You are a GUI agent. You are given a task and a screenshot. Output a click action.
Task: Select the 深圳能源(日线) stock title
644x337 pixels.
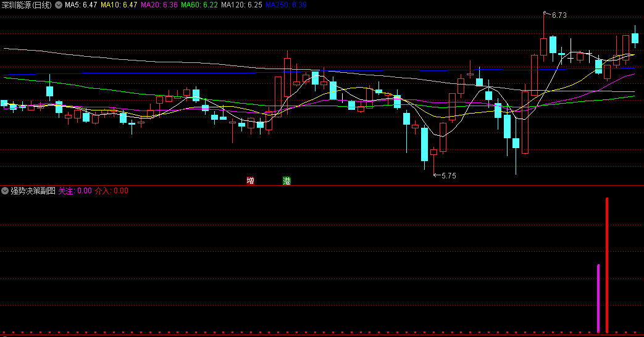click(x=27, y=5)
